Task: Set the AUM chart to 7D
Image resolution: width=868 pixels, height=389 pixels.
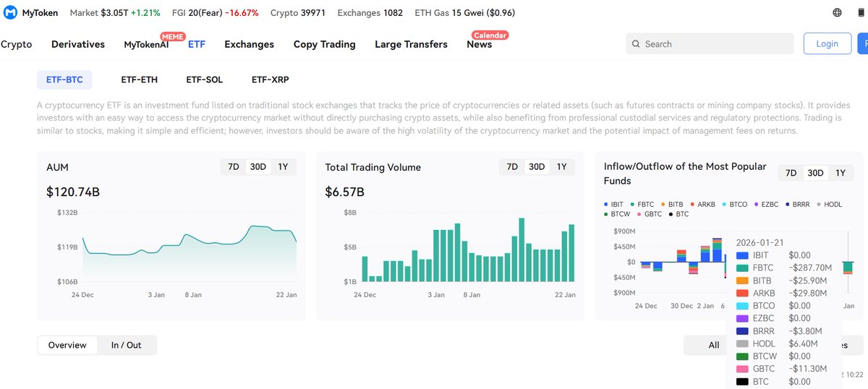Action: coord(234,167)
